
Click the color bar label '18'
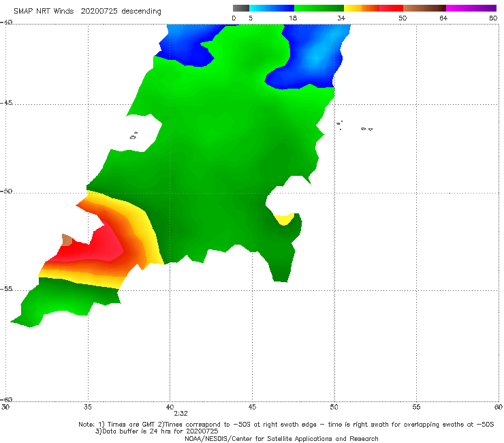point(293,18)
